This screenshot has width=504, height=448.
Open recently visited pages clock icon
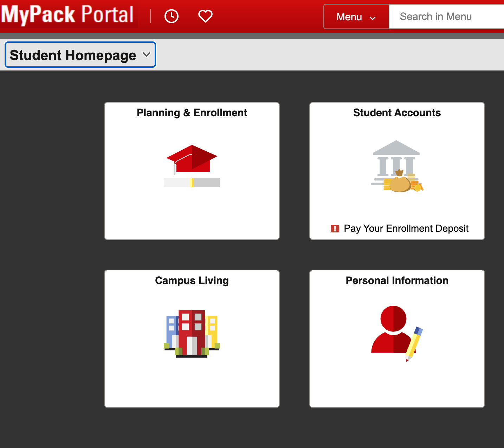[x=172, y=16]
